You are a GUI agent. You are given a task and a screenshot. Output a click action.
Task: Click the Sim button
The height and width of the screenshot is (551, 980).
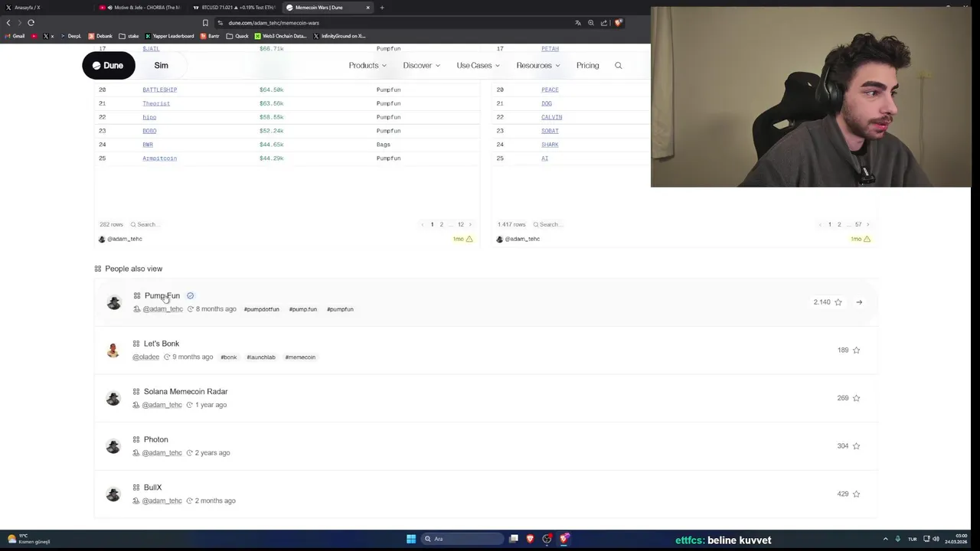click(x=161, y=66)
